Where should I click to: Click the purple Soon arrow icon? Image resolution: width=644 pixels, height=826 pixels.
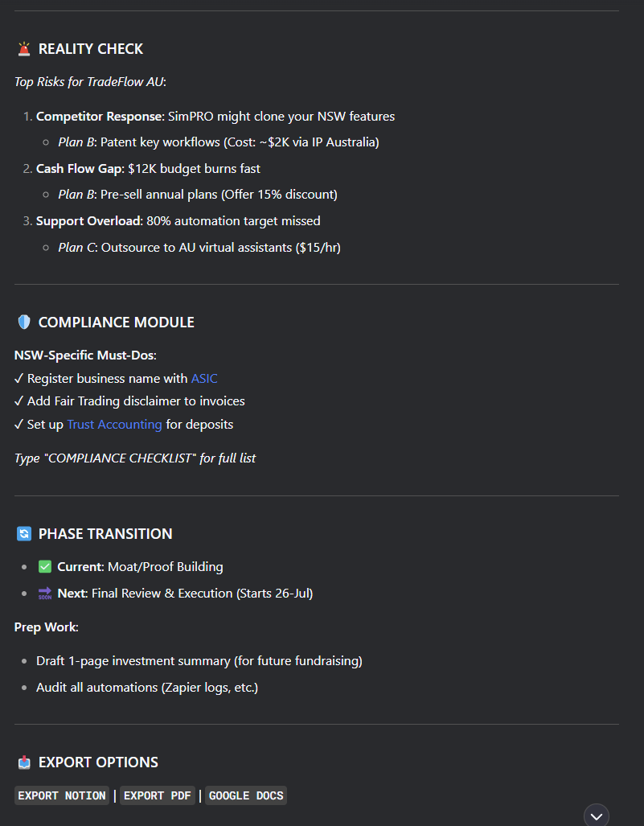(x=45, y=594)
